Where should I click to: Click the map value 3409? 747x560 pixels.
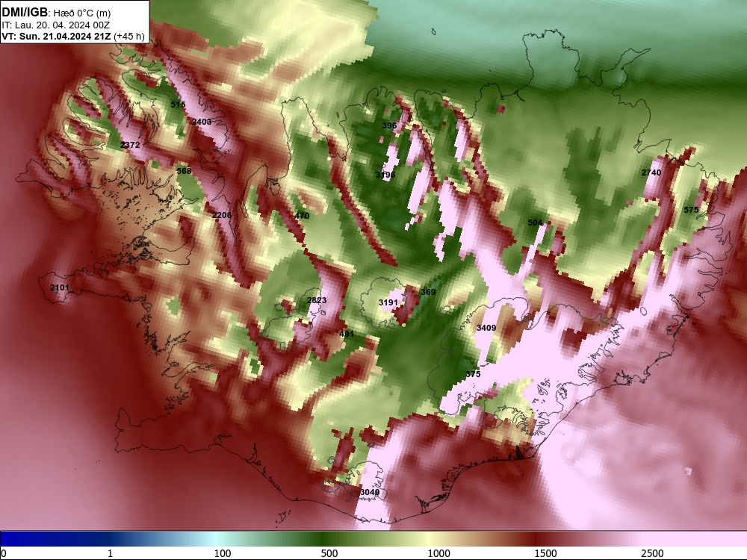(x=486, y=328)
